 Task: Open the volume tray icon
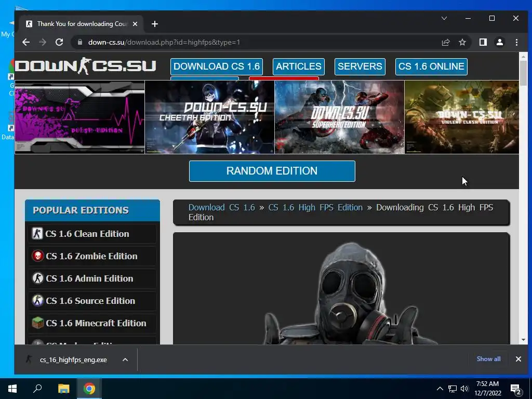coord(464,389)
